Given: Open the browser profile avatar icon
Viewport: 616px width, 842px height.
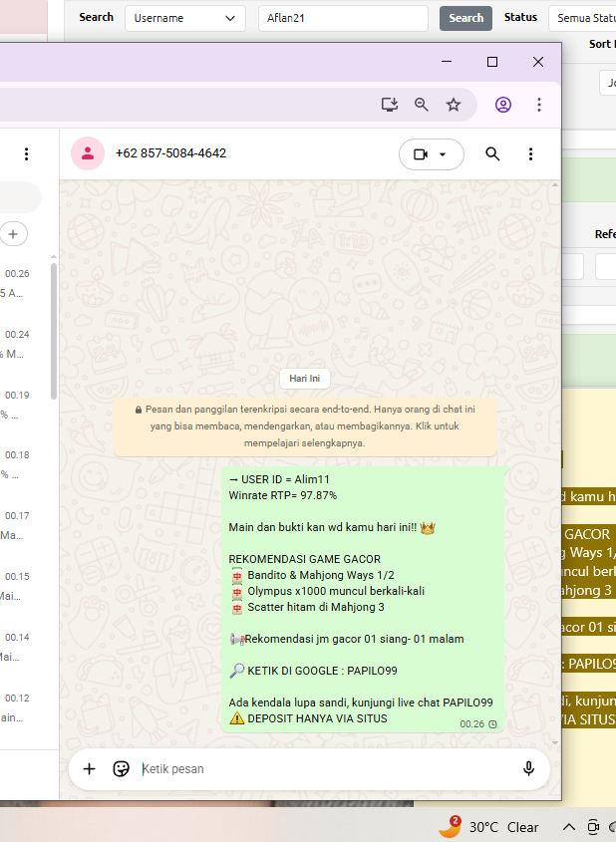Looking at the screenshot, I should pos(503,105).
